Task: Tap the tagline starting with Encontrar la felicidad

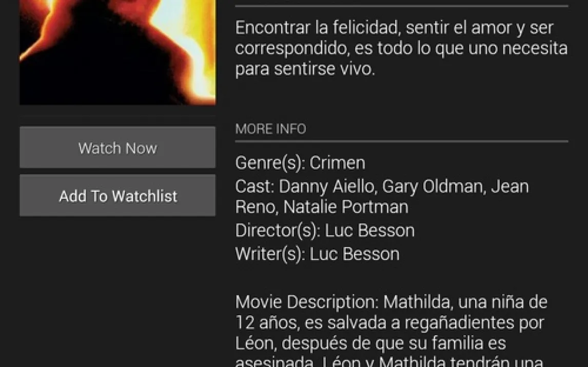Action: click(x=401, y=48)
